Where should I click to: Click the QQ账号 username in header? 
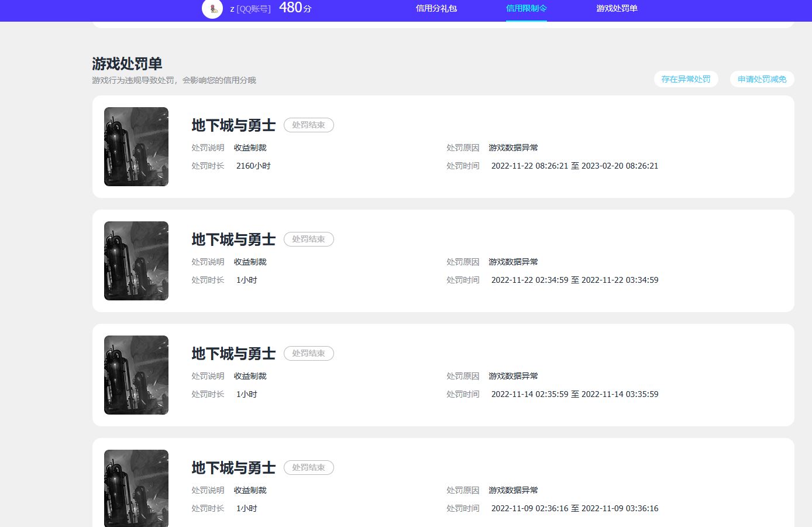[x=250, y=9]
